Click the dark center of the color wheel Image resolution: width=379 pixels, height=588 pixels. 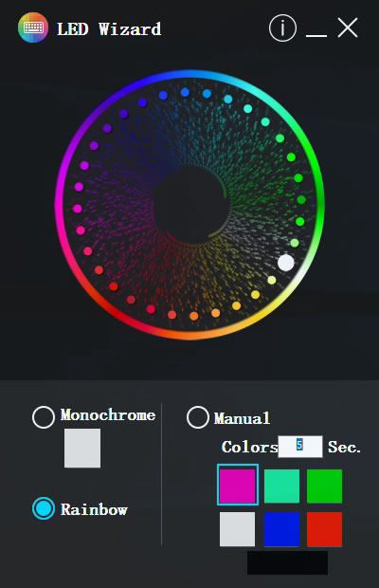click(190, 205)
